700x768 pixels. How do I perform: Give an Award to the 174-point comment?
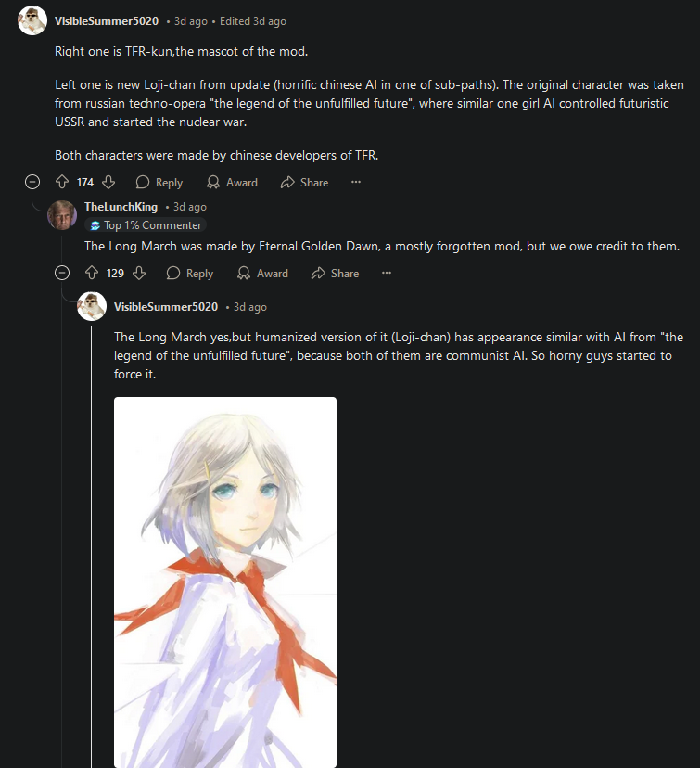coord(232,182)
